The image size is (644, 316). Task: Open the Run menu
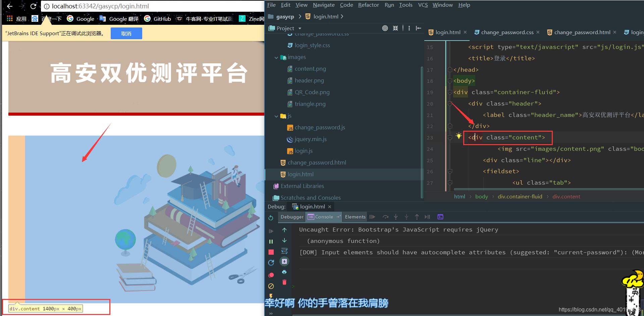(x=389, y=5)
